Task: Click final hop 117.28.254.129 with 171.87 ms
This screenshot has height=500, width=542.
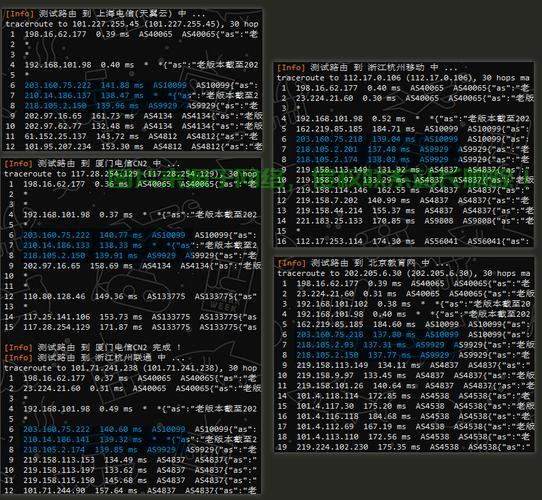Action: [x=57, y=327]
